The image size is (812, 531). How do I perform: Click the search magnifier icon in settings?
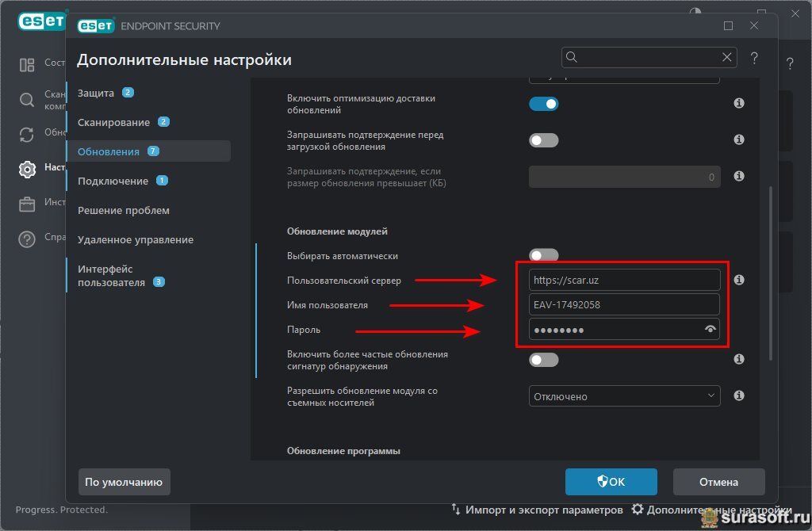[571, 57]
